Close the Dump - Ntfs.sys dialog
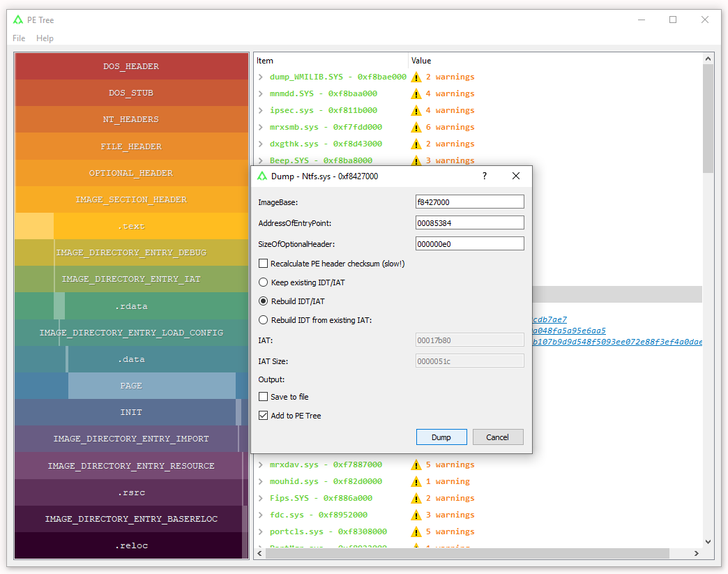Screen dimensions: 728x574 point(516,176)
